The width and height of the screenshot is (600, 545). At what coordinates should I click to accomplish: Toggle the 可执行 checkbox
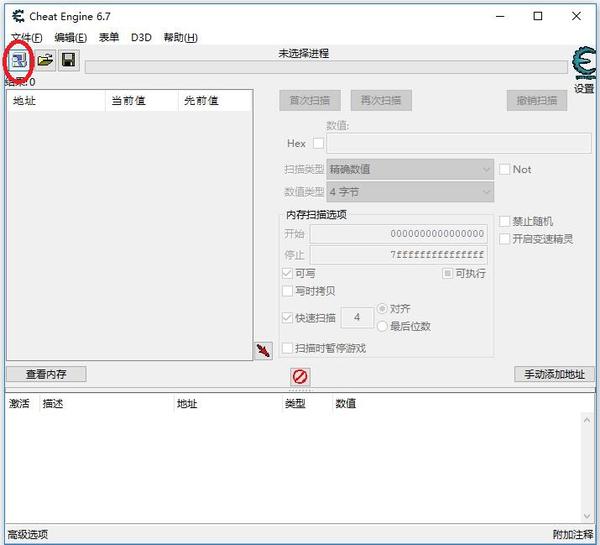tap(447, 273)
